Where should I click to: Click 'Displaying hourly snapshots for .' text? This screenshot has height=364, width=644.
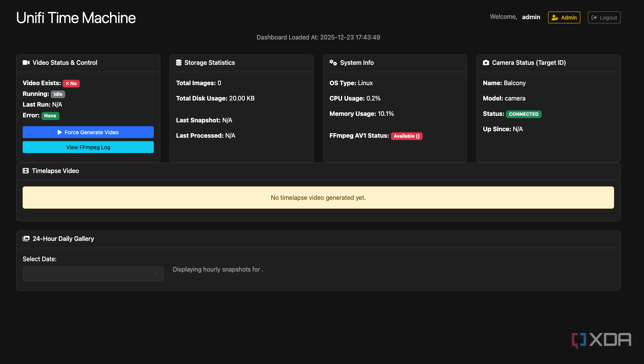(x=218, y=270)
